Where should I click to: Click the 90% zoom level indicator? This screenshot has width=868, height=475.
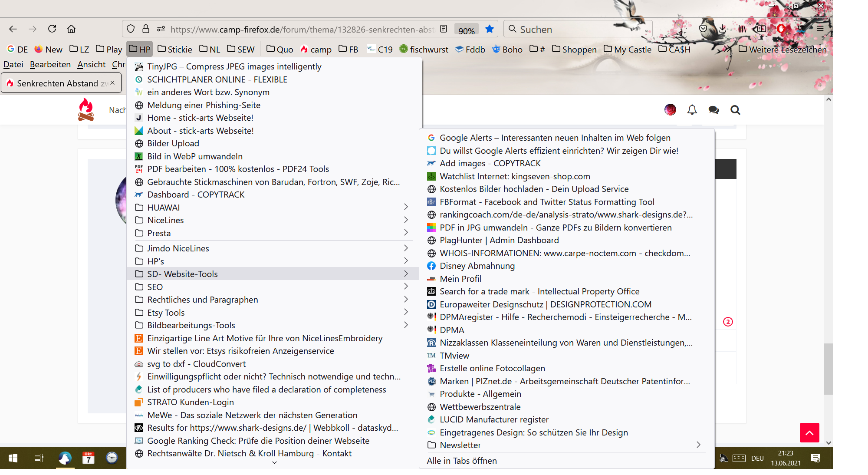pos(466,30)
